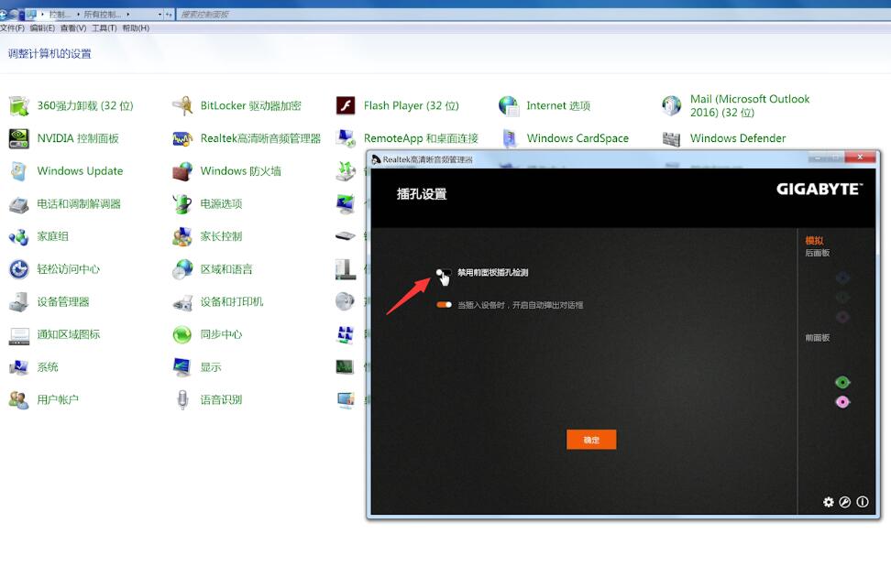Click the GIGABYTE logo
This screenshot has width=891, height=588.
(x=819, y=189)
